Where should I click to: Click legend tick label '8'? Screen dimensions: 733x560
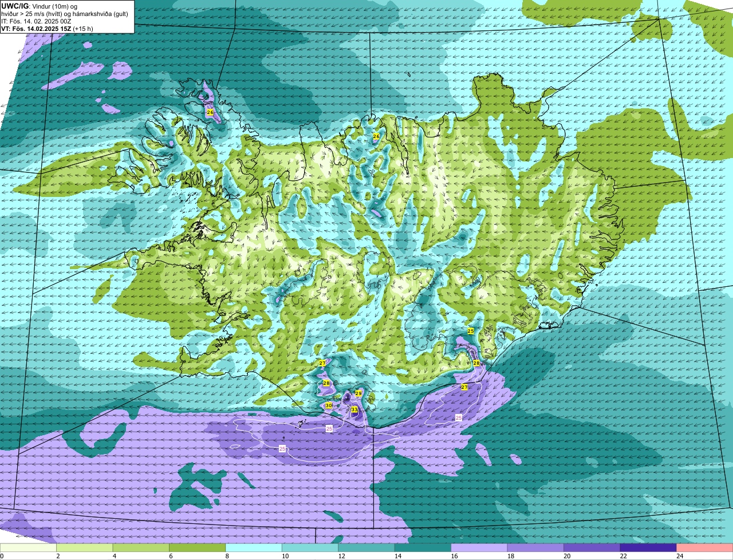point(228,556)
